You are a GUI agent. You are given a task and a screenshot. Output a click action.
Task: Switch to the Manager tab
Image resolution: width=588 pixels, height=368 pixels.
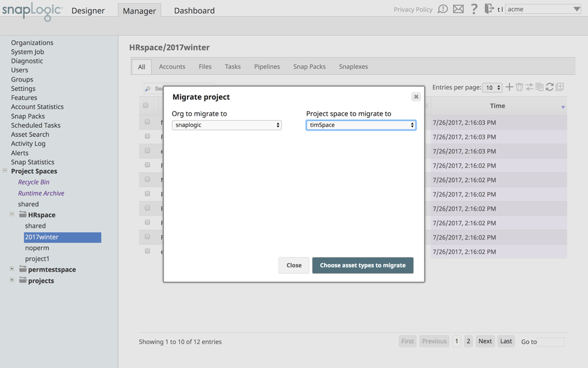[139, 10]
